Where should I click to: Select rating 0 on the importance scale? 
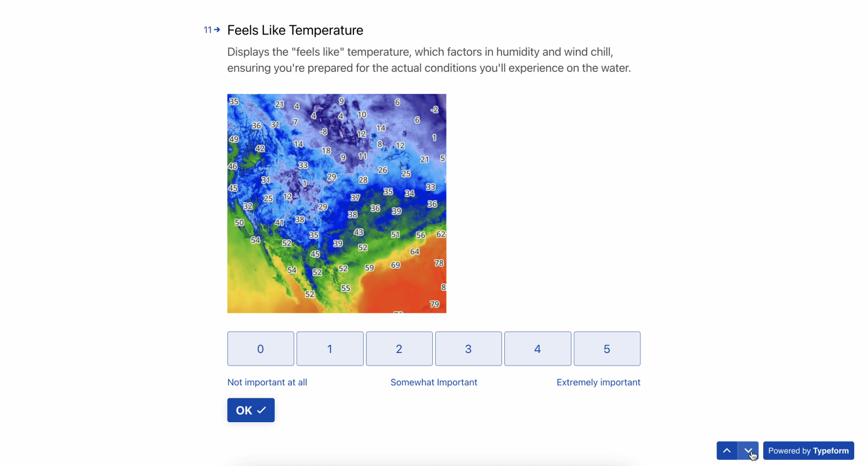point(261,348)
